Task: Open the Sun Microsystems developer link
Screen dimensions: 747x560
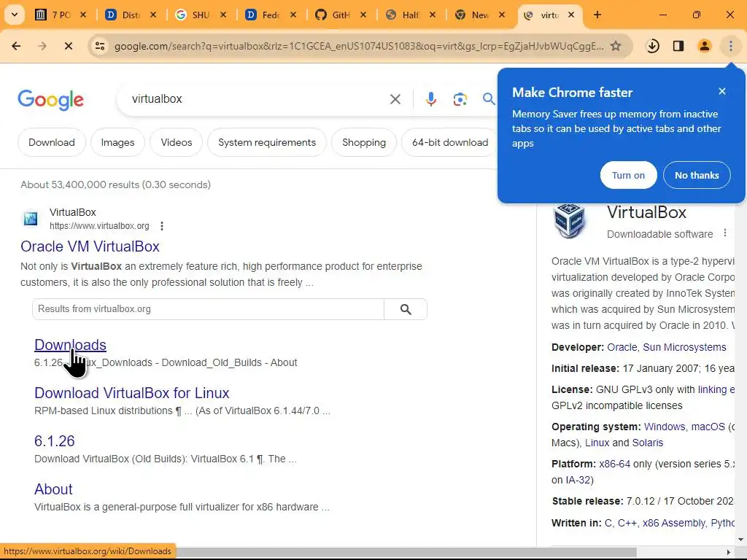Action: point(684,348)
